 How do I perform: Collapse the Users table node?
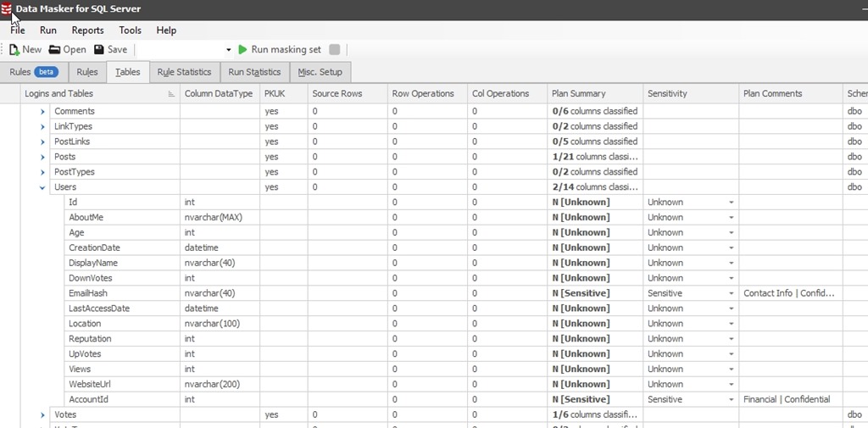pyautogui.click(x=42, y=187)
